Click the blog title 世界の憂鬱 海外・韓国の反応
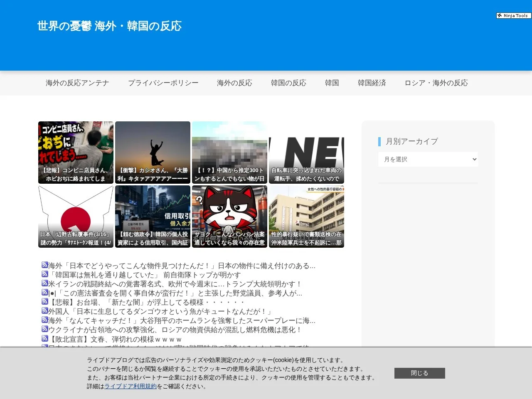This screenshot has height=399, width=532. 109,26
